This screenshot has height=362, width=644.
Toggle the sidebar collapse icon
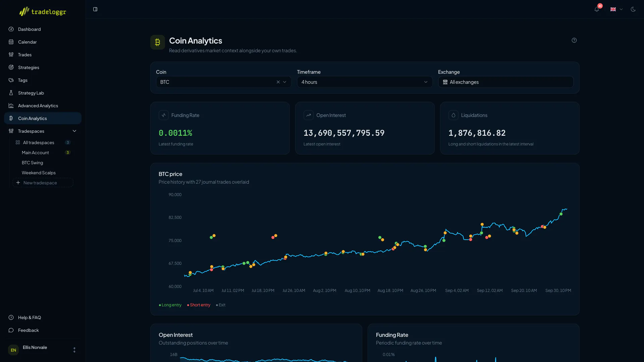(x=95, y=9)
